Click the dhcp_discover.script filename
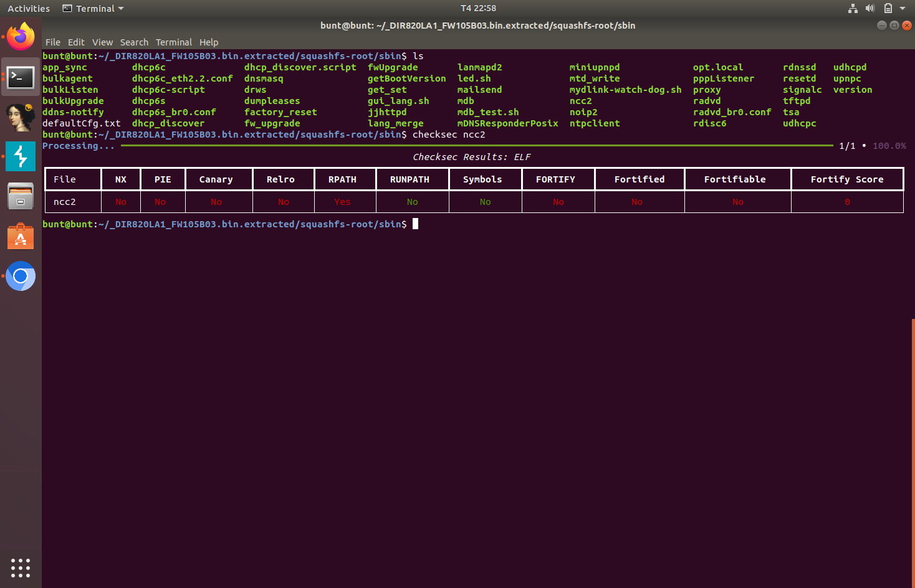915x588 pixels. [300, 67]
